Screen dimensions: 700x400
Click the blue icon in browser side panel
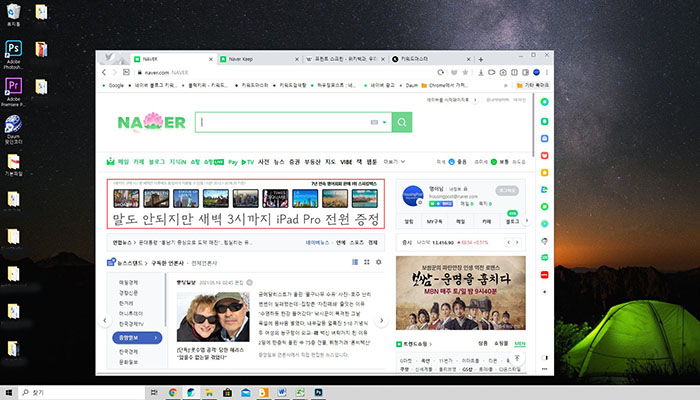pos(544,138)
